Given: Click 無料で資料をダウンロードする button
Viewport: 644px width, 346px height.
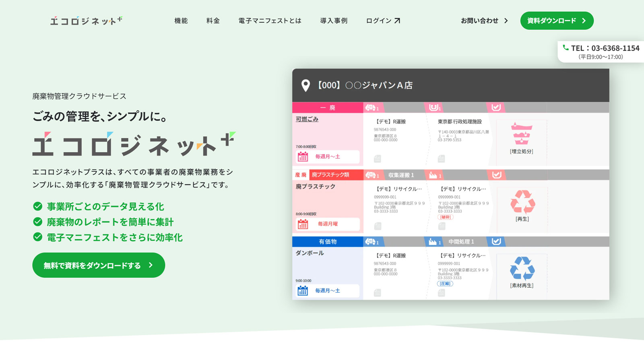Looking at the screenshot, I should (x=99, y=265).
